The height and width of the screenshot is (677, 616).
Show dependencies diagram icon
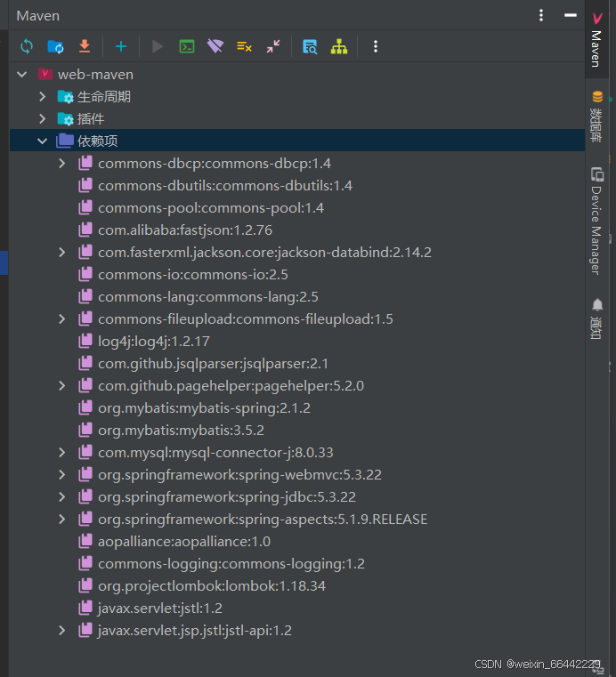coord(339,46)
